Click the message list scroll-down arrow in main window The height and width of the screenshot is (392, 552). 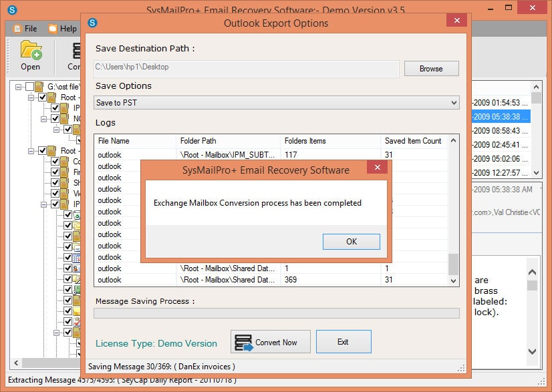click(536, 173)
